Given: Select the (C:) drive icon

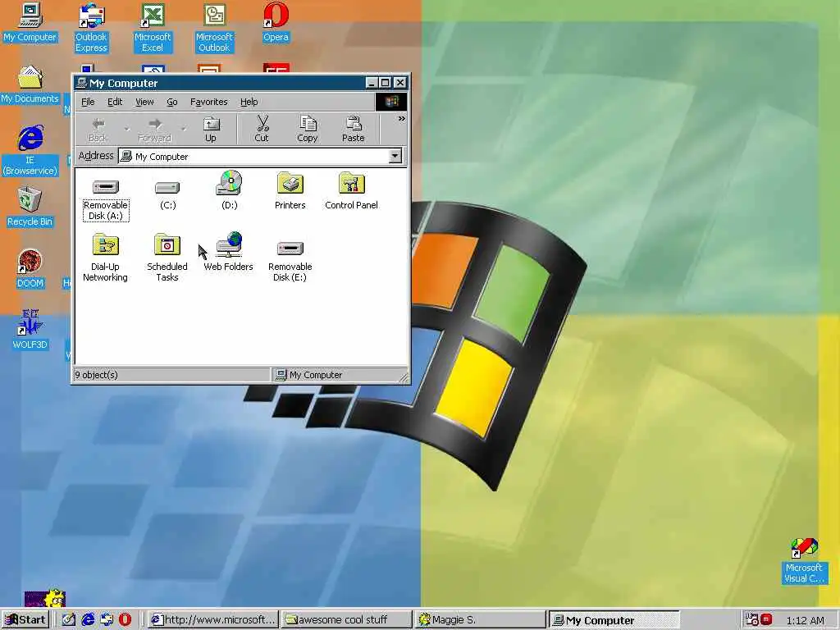Looking at the screenshot, I should tap(167, 195).
